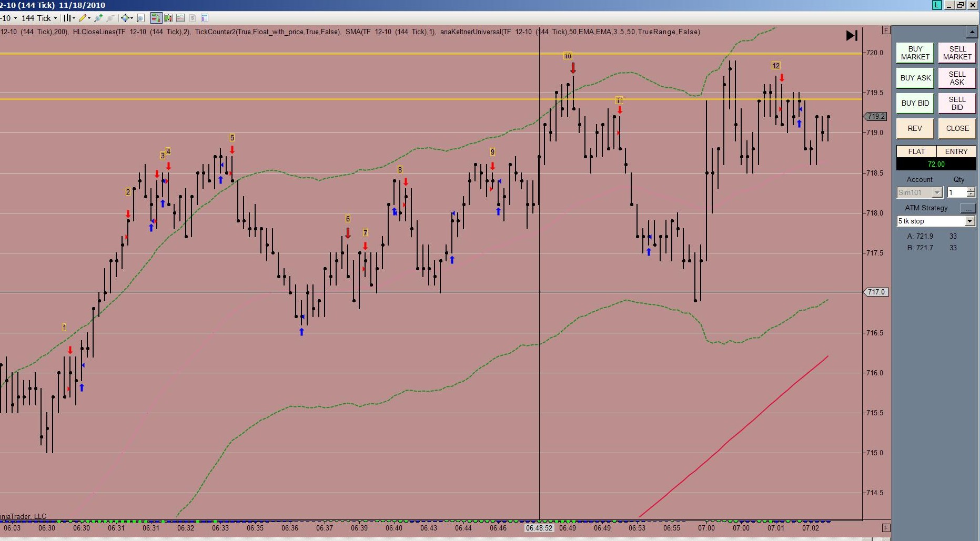Click the 06:48:52 time marker label
This screenshot has height=541, width=980.
(539, 528)
